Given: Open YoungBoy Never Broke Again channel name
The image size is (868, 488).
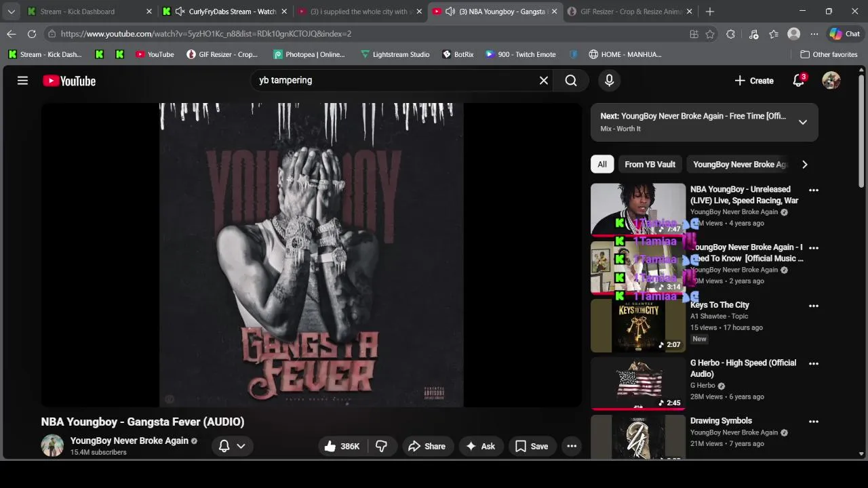Looking at the screenshot, I should tap(129, 441).
